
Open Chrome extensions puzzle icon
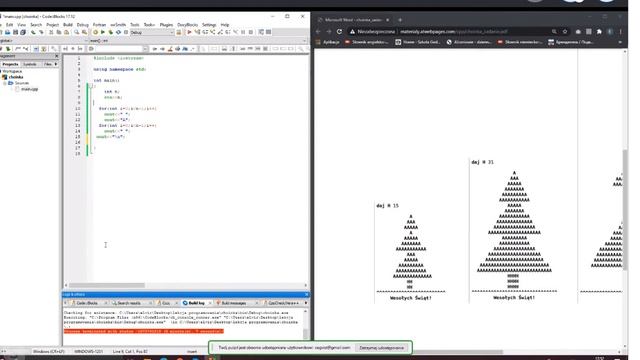pos(599,31)
